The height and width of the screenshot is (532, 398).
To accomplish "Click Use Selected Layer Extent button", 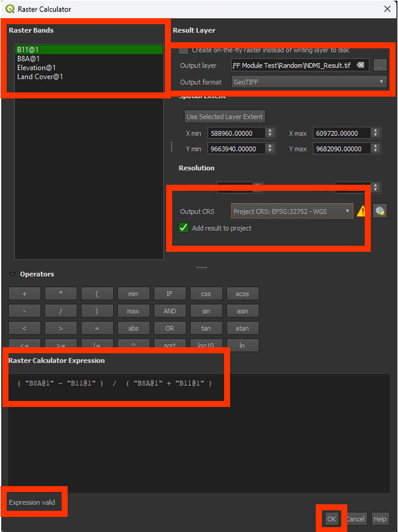I will pyautogui.click(x=225, y=117).
